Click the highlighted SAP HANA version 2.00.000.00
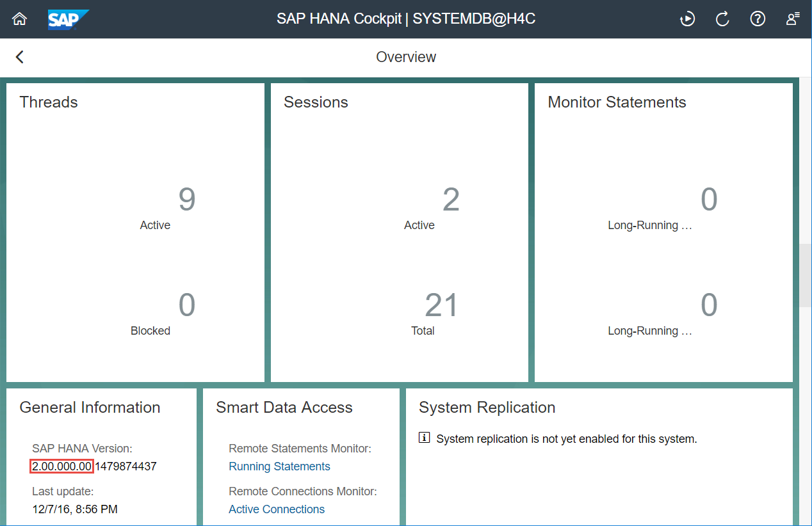 coord(61,466)
